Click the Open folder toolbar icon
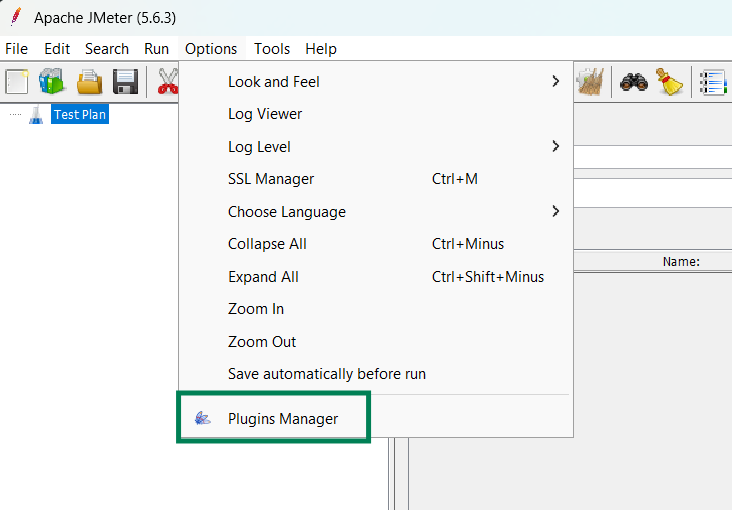 pyautogui.click(x=89, y=82)
